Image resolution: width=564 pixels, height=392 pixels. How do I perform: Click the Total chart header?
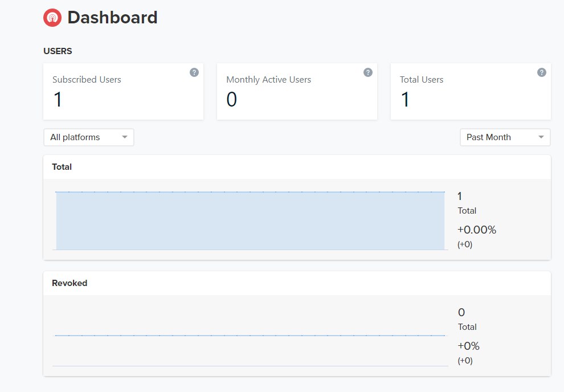point(62,167)
